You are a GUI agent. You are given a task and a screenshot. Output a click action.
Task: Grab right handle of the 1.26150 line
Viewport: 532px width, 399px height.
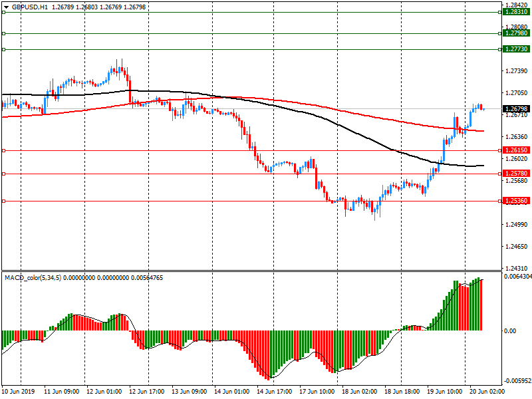click(500, 150)
